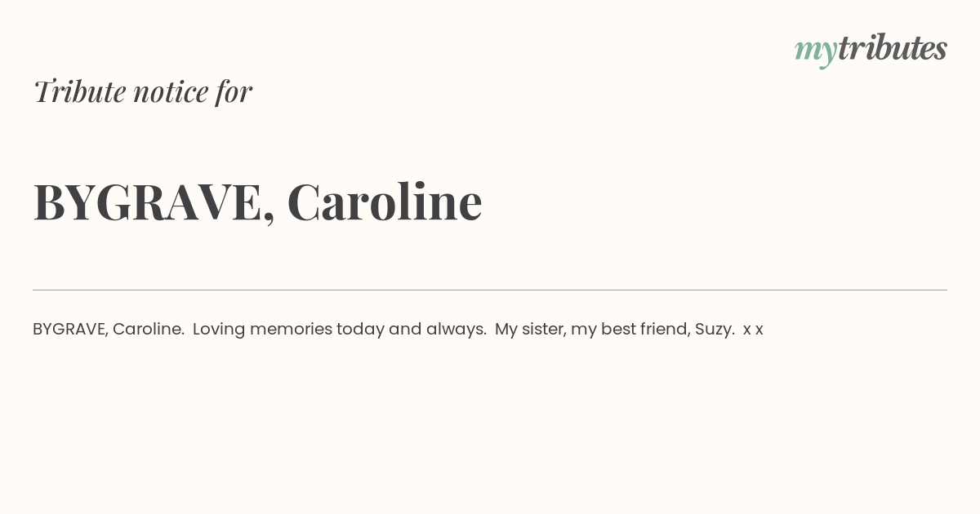This screenshot has height=514, width=980.
Task: Click the name "Suzy" in the message
Action: [x=714, y=330]
